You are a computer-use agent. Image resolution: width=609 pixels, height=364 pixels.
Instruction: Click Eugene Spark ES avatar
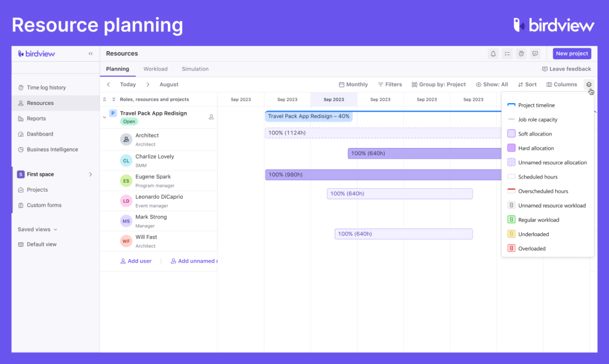(126, 181)
